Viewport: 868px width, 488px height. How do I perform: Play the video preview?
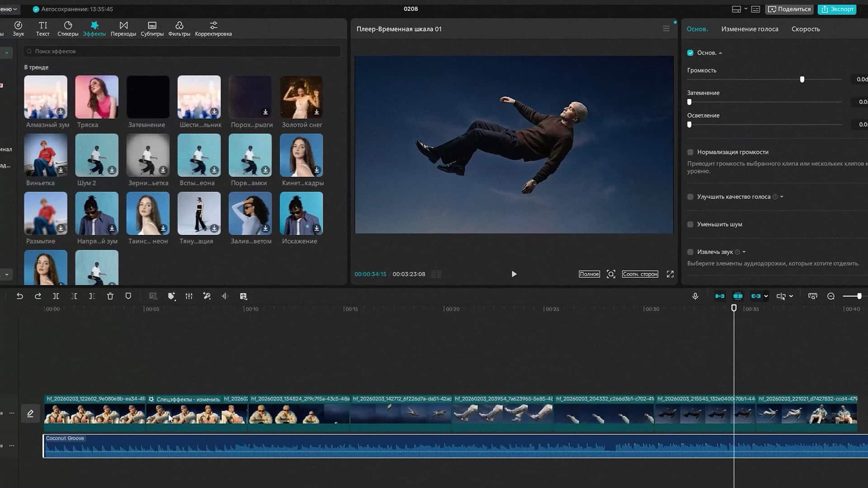514,274
